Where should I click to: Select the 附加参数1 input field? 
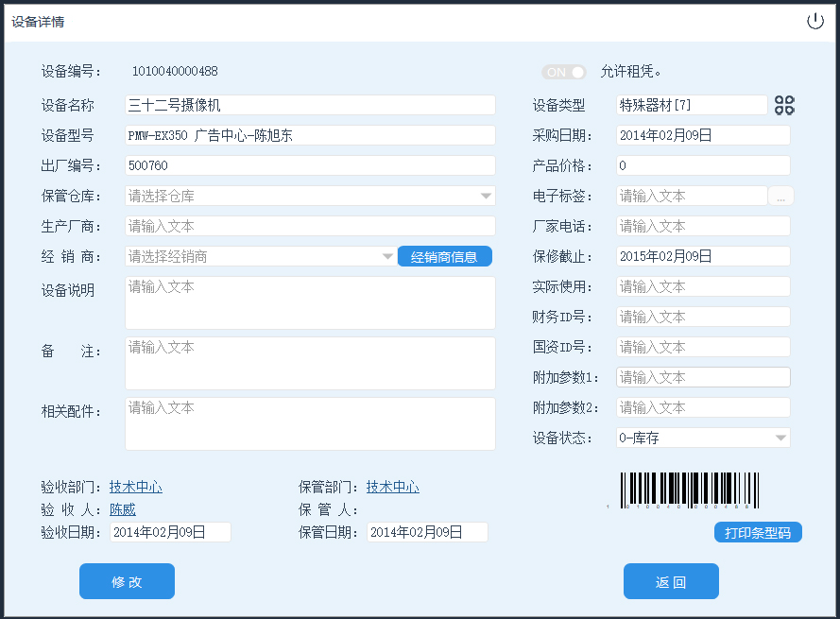click(x=703, y=377)
